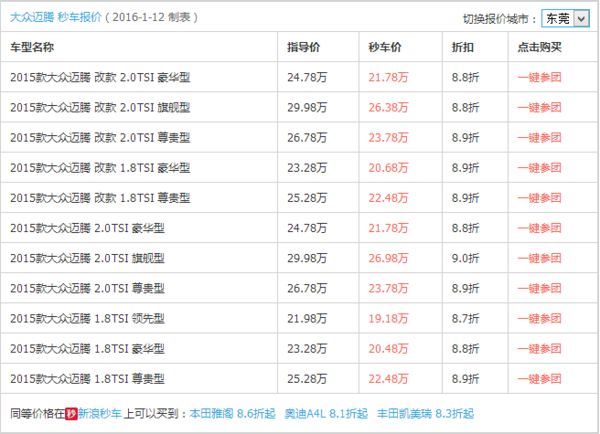This screenshot has width=600, height=434.
Task: Select the 秒车价 column header
Action: pyautogui.click(x=385, y=47)
